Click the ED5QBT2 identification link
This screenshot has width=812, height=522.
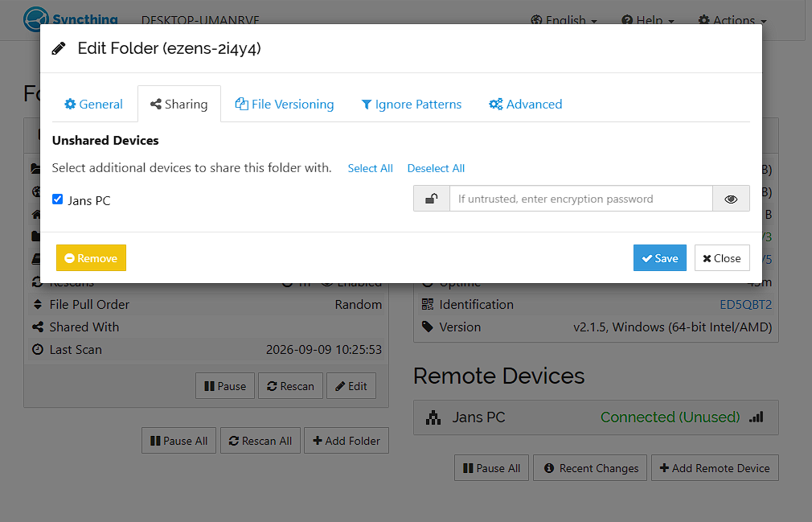[x=746, y=305]
